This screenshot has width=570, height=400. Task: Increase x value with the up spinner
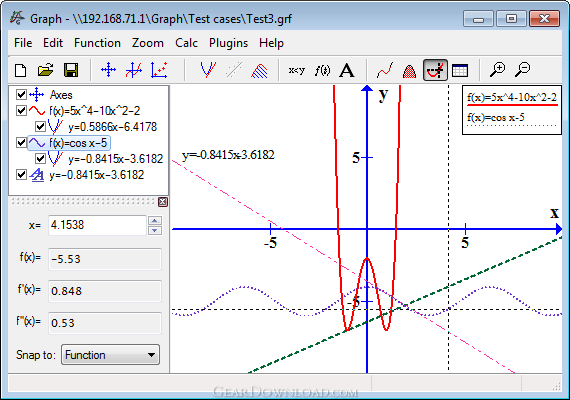pos(155,220)
